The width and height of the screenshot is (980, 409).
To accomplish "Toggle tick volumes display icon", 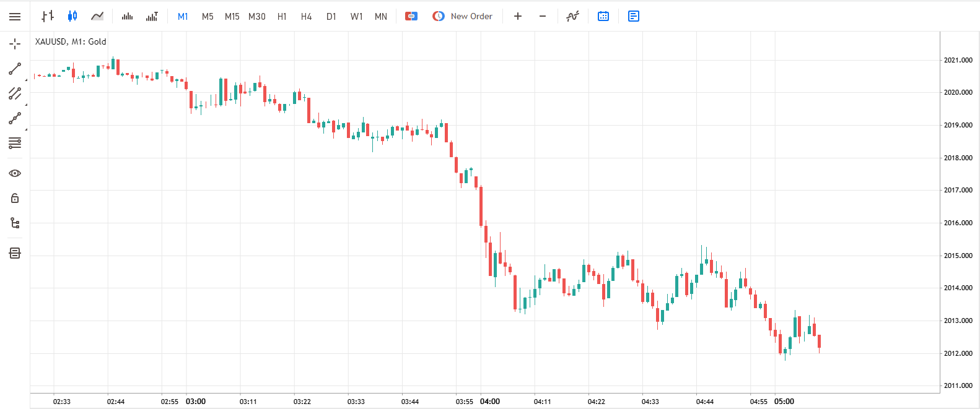I will (x=128, y=17).
